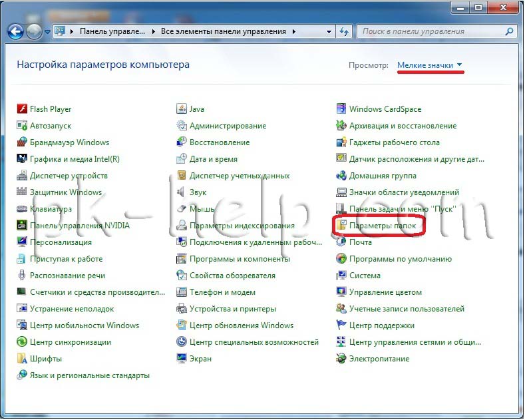Open Гаджеты рабочего стола link
This screenshot has height=420, width=525.
coord(395,142)
